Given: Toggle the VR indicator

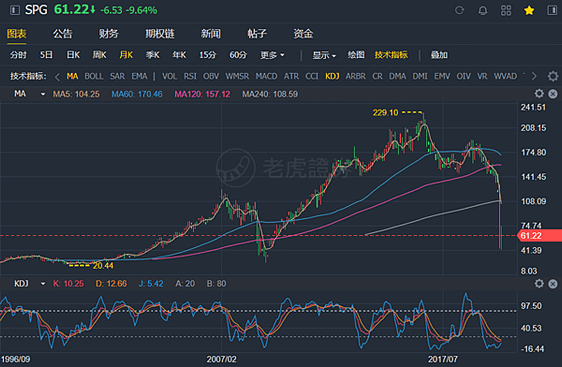Looking at the screenshot, I should tap(482, 76).
